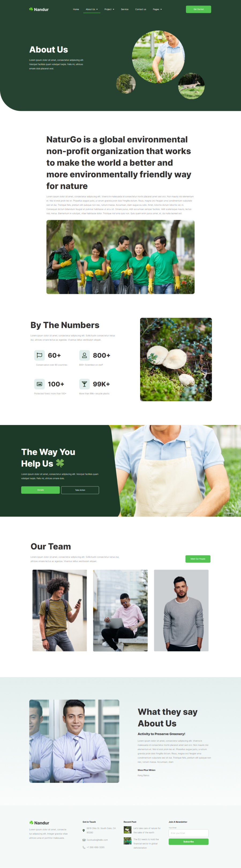This screenshot has width=241, height=868.
Task: Click the Get Started button
Action: 198,9
